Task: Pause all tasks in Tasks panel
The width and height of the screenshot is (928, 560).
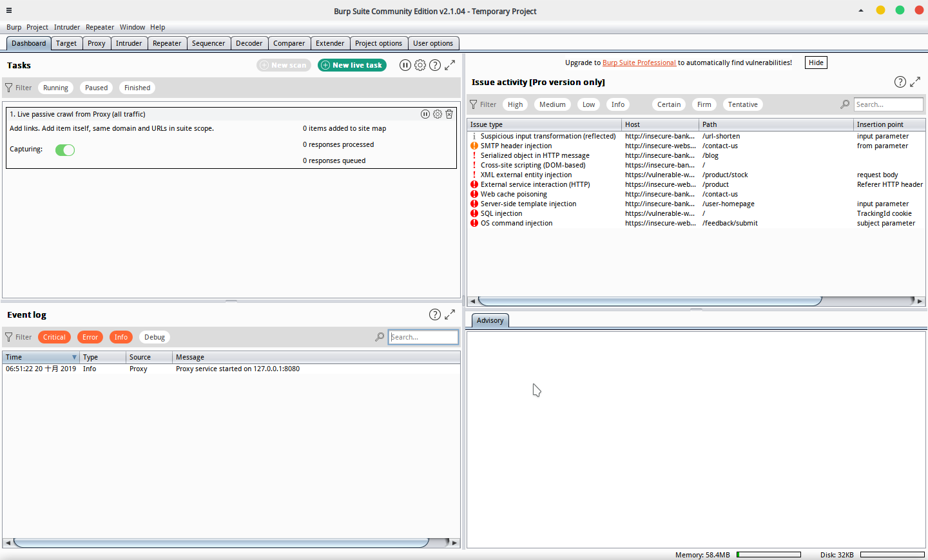Action: tap(405, 65)
